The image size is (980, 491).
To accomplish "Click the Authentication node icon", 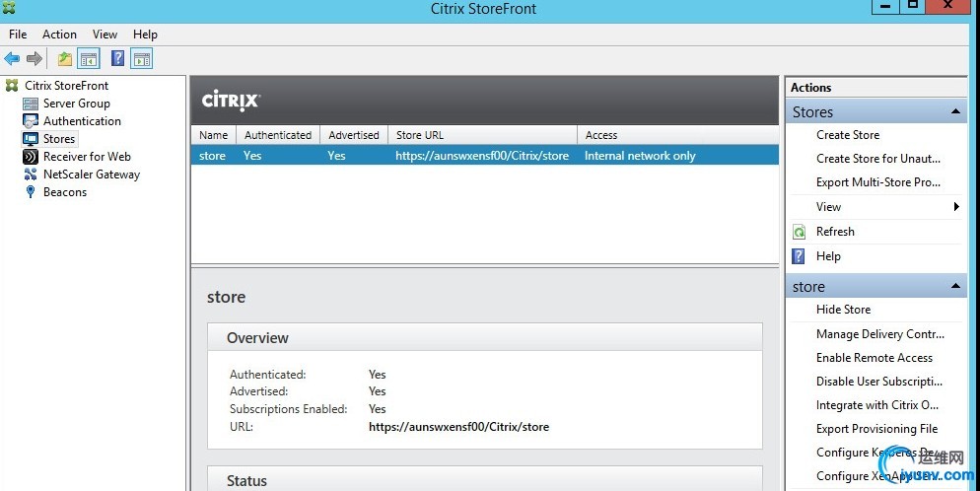I will pos(30,120).
